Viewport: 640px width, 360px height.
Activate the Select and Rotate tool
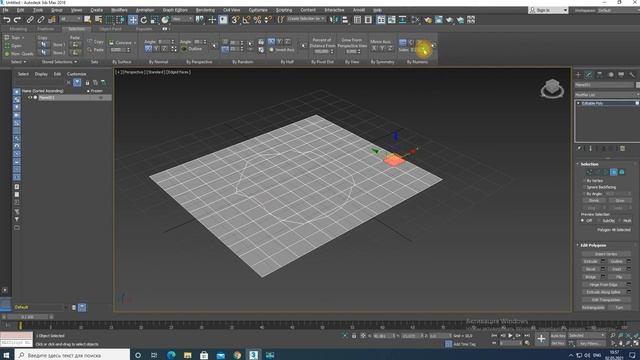coord(144,20)
